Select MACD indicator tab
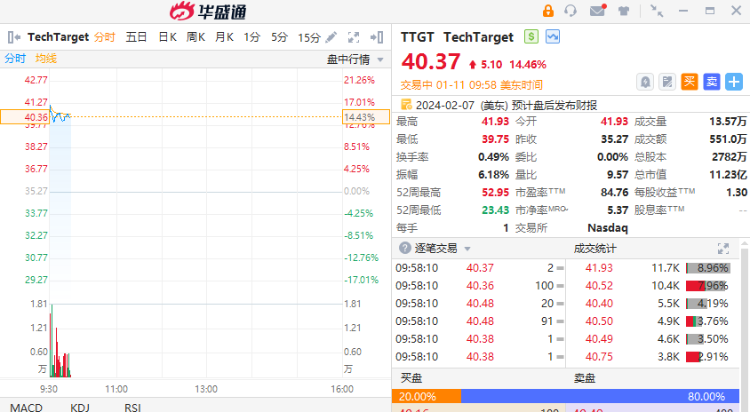750x412 pixels. [x=26, y=407]
